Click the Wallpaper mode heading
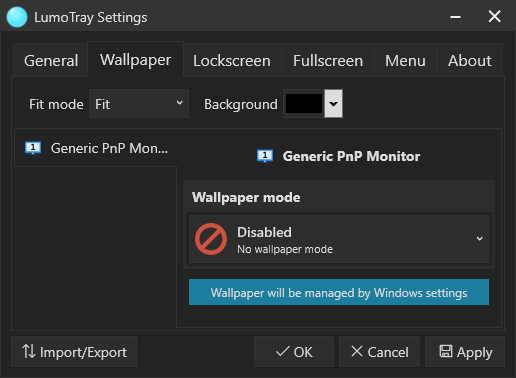 click(x=246, y=197)
